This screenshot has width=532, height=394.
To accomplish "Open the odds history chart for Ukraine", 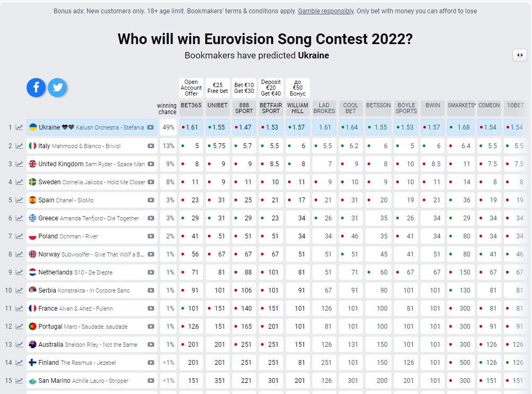I will point(19,127).
